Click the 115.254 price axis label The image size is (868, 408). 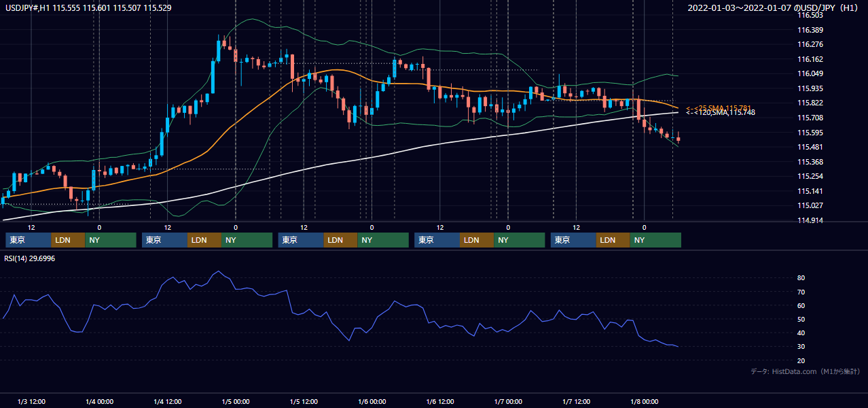(810, 176)
